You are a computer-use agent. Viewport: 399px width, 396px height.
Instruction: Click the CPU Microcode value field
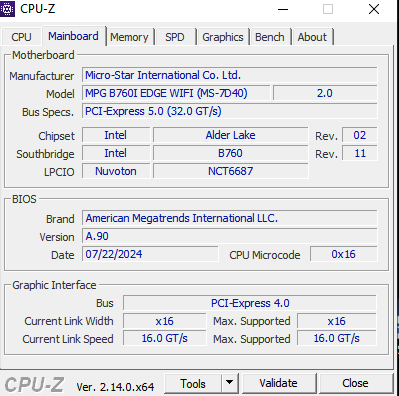click(x=344, y=254)
